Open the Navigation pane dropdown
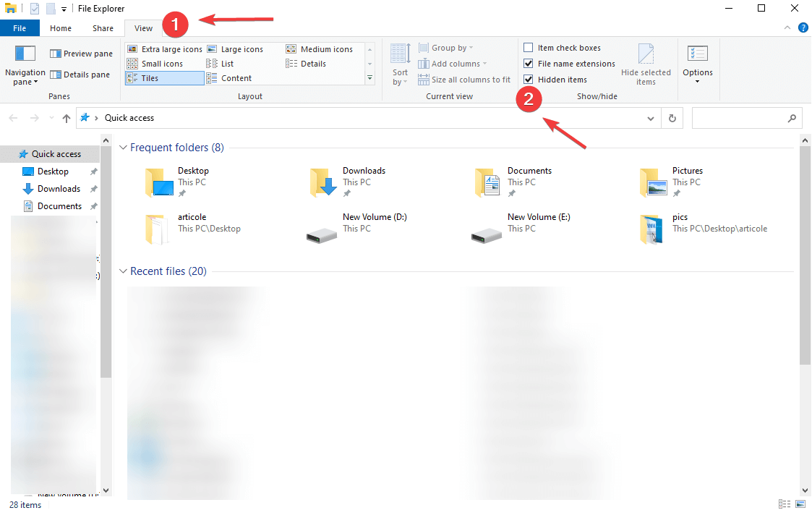Screen dimensions: 812x513 pos(25,66)
